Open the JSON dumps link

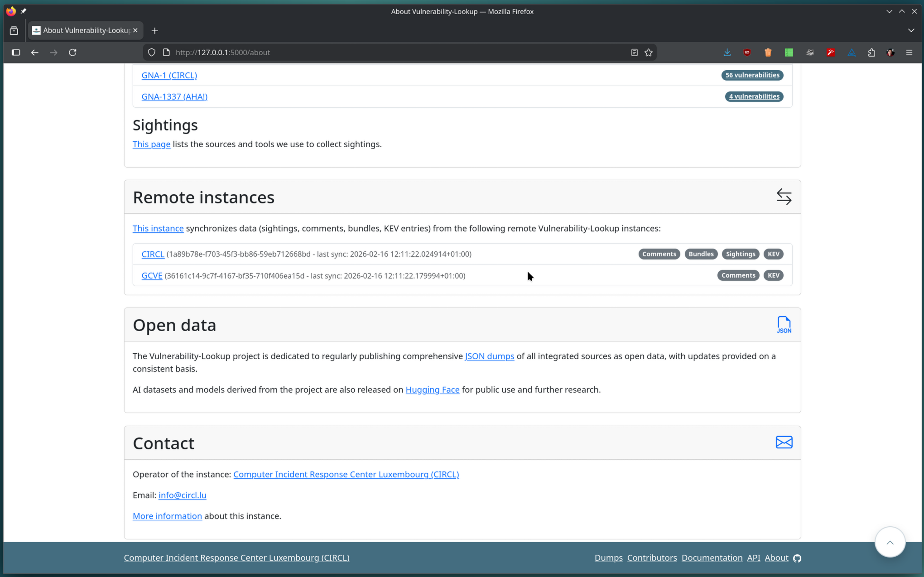[x=489, y=356]
